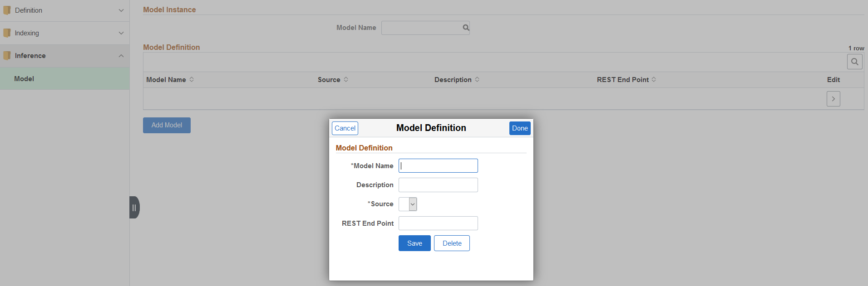This screenshot has width=868, height=286.
Task: Expand the Definition section chevron
Action: [121, 10]
